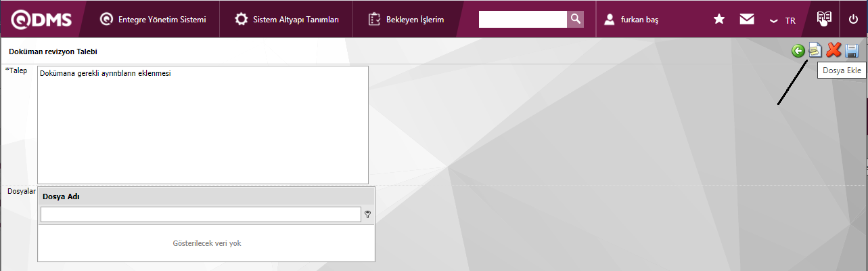Click the filter icon beside Dosya Adı field
The width and height of the screenshot is (868, 271).
(367, 215)
